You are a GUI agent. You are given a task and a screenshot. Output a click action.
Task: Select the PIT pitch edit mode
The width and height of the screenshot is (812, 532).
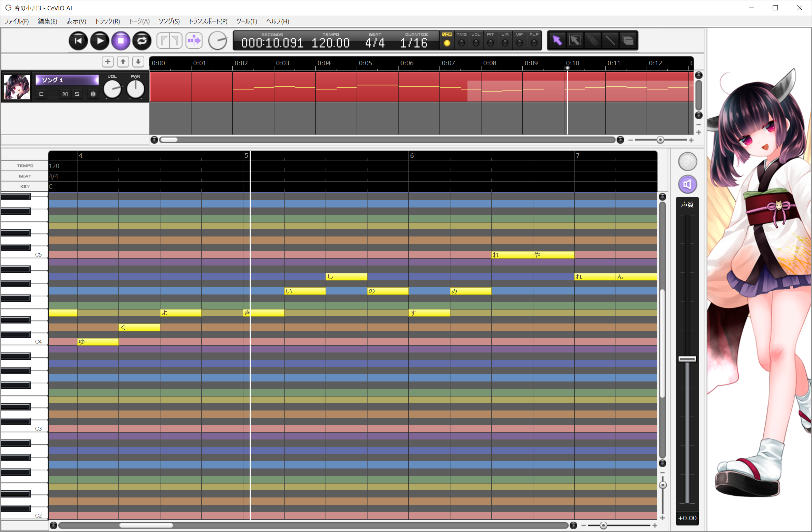point(490,40)
